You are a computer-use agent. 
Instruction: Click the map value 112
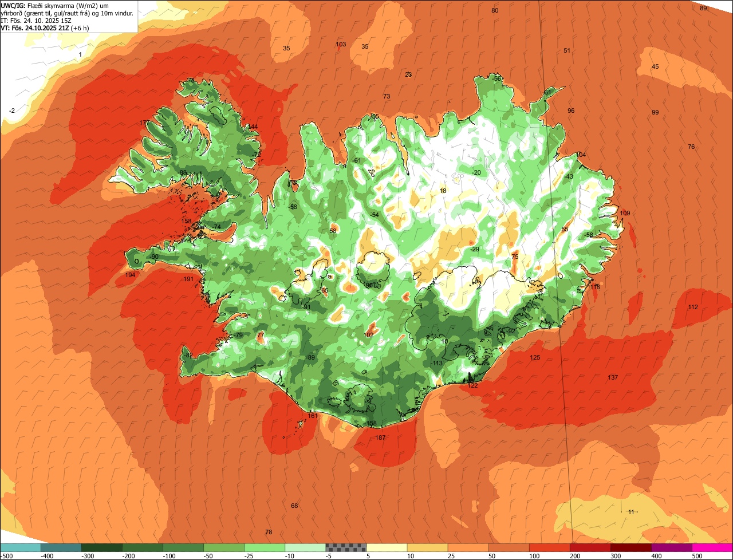click(693, 307)
